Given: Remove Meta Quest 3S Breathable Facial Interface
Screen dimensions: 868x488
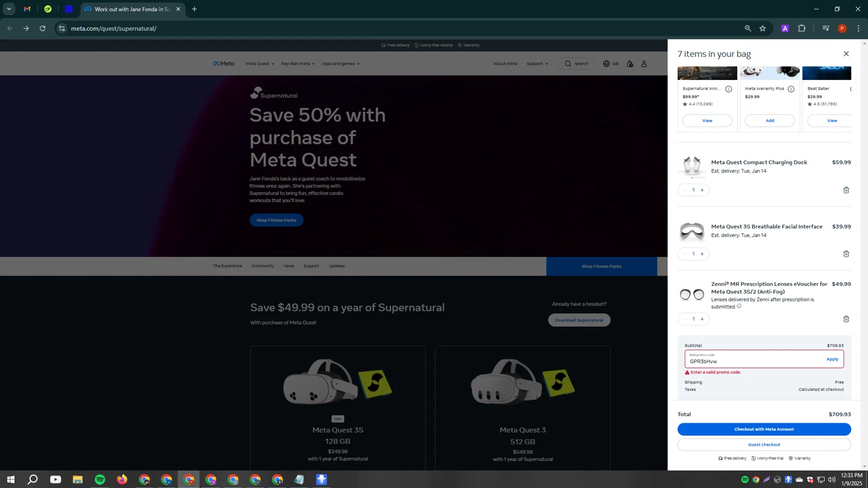Looking at the screenshot, I should tap(846, 254).
